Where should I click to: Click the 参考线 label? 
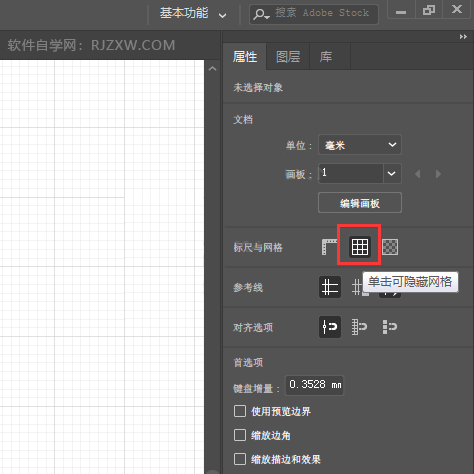(x=248, y=287)
